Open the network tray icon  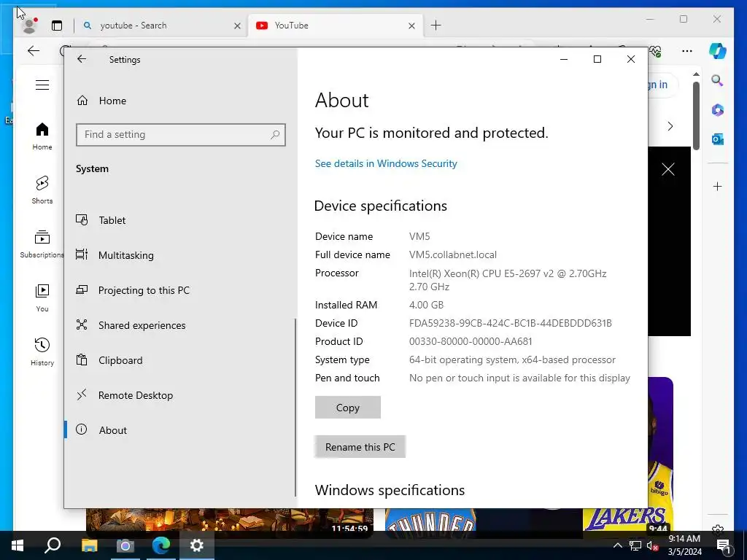tap(635, 545)
